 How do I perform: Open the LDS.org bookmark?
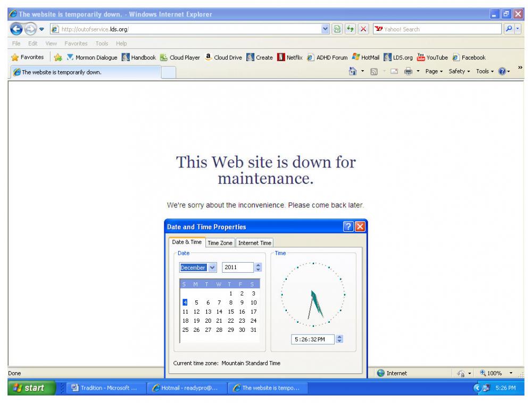click(x=398, y=57)
